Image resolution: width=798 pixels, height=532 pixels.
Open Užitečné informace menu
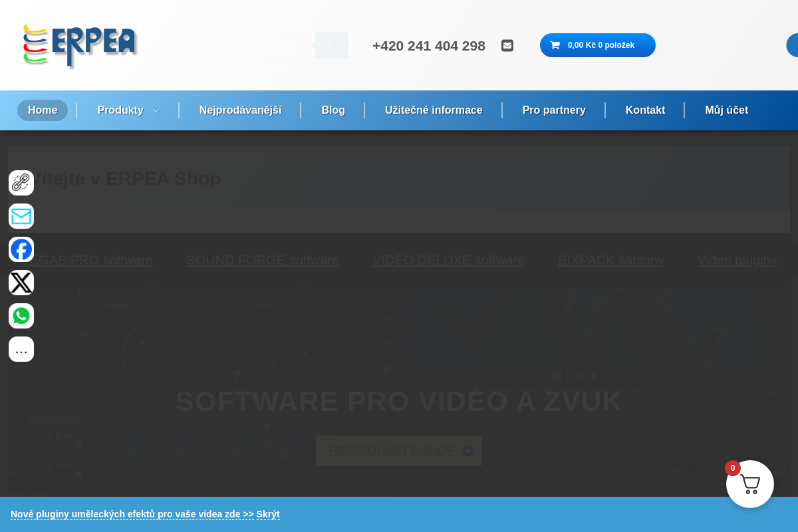(434, 110)
